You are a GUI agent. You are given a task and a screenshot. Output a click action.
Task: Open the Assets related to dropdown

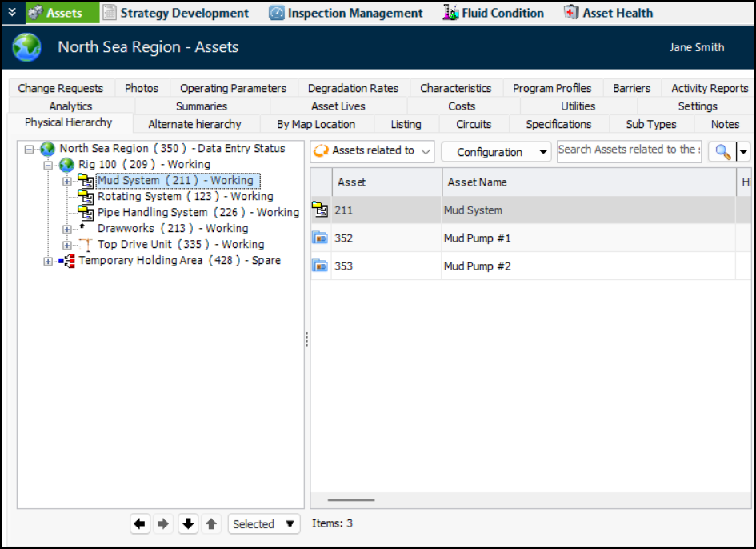click(373, 151)
